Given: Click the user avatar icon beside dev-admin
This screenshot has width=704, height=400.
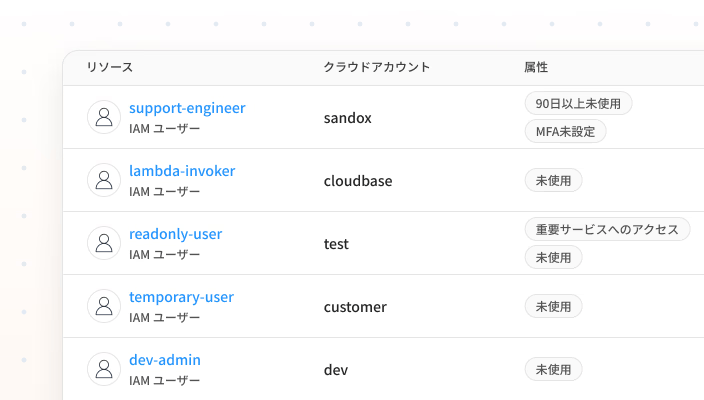Looking at the screenshot, I should pyautogui.click(x=104, y=369).
